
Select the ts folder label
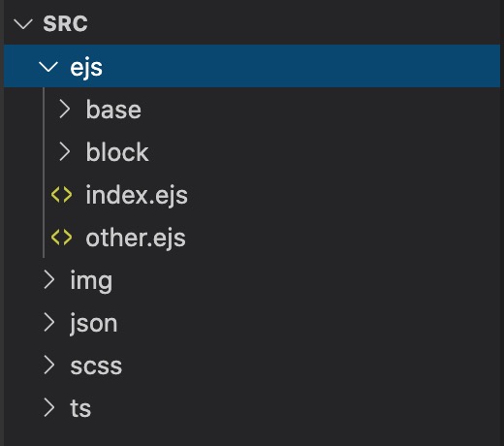[x=80, y=408]
